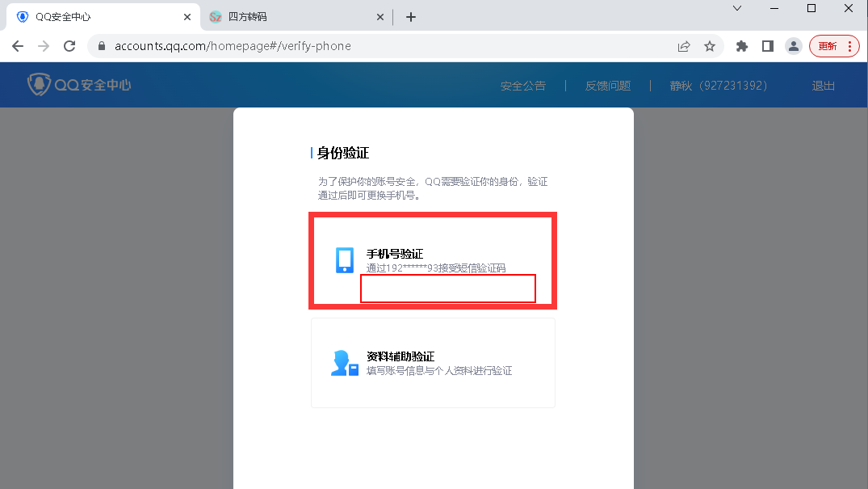Open the Chrome profile avatar

tap(794, 46)
